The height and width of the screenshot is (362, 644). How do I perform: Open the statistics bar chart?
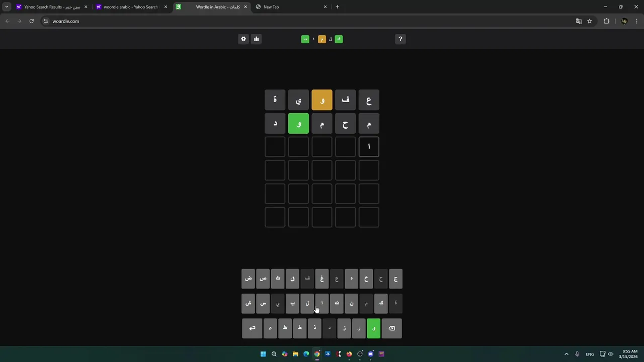pyautogui.click(x=256, y=39)
